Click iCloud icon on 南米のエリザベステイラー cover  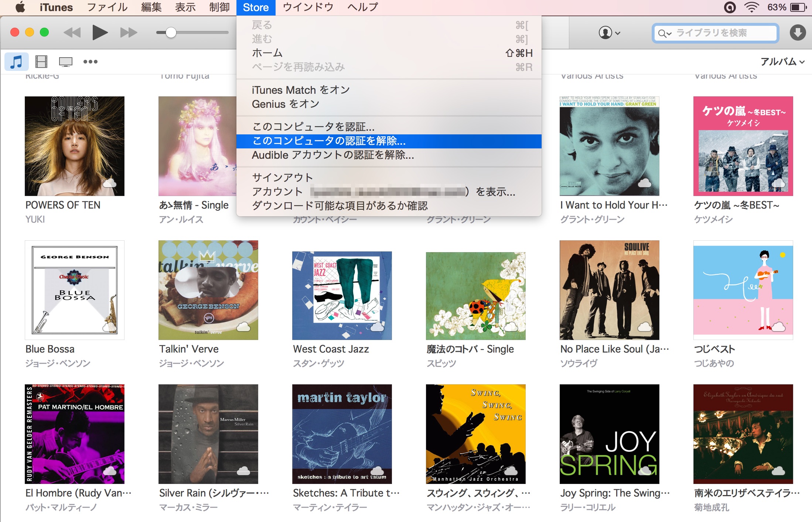[778, 470]
